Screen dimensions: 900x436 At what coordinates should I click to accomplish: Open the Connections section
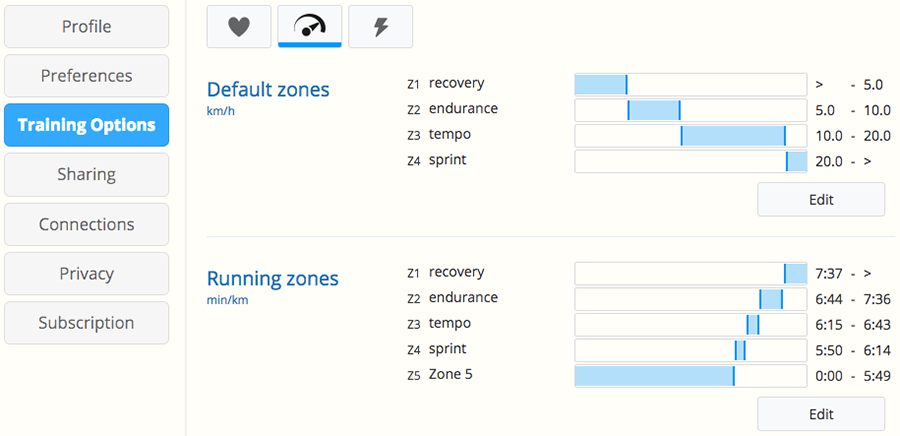click(87, 224)
